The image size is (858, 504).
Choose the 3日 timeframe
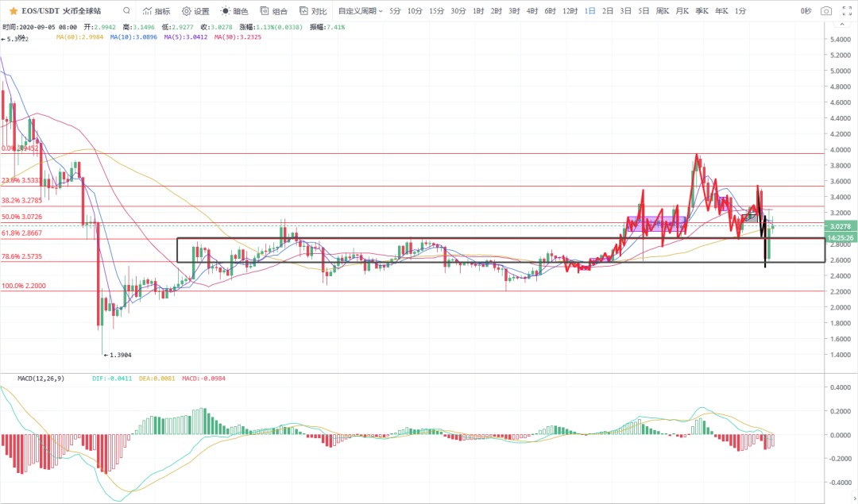click(x=626, y=11)
